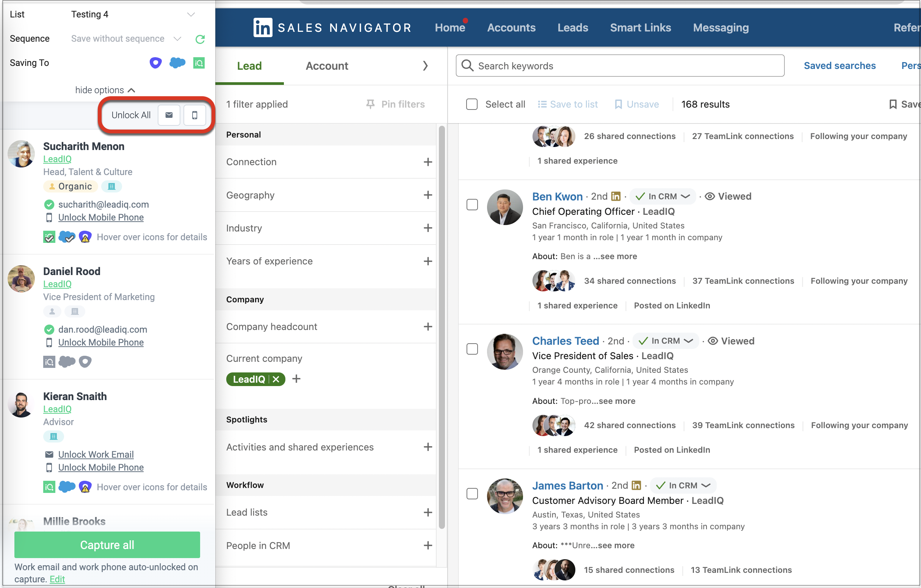Check the Select all checkbox

(x=471, y=104)
